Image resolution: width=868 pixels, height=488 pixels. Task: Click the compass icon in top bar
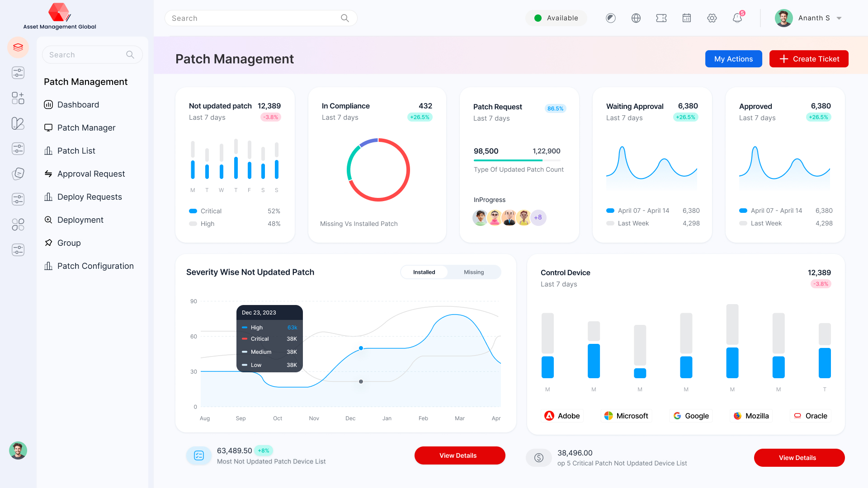click(610, 18)
